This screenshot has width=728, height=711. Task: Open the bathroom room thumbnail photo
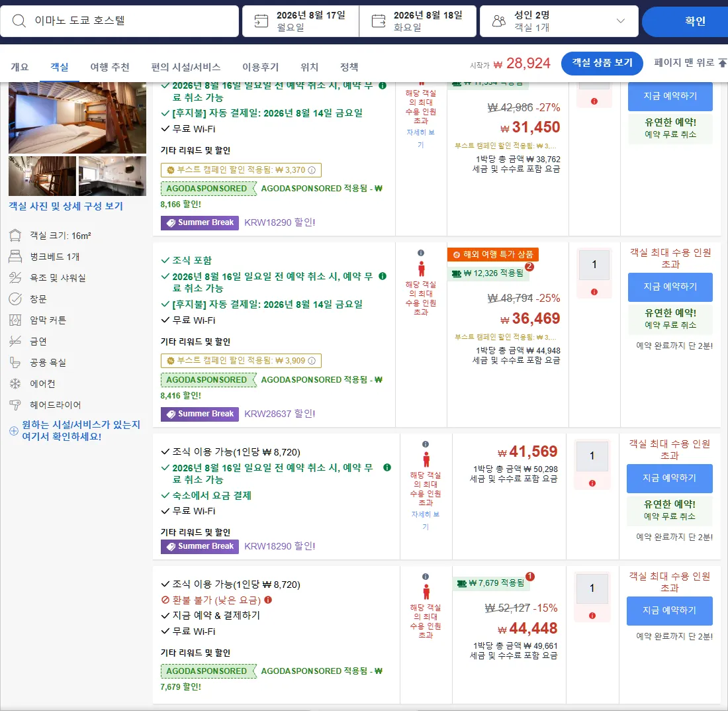click(x=113, y=176)
